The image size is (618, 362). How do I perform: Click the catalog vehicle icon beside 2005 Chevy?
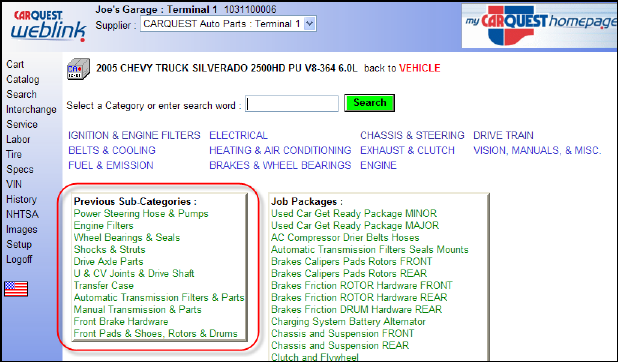point(78,69)
